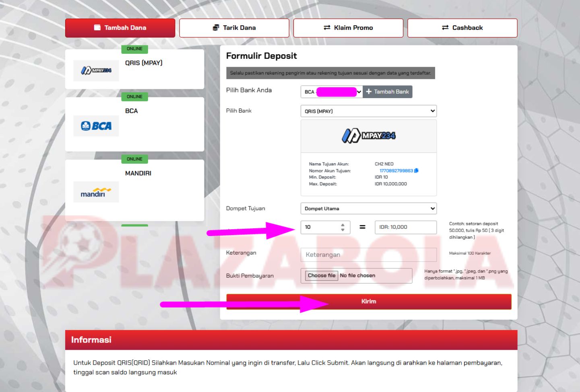Submit the deposit with Kirim
The width and height of the screenshot is (580, 392).
369,302
